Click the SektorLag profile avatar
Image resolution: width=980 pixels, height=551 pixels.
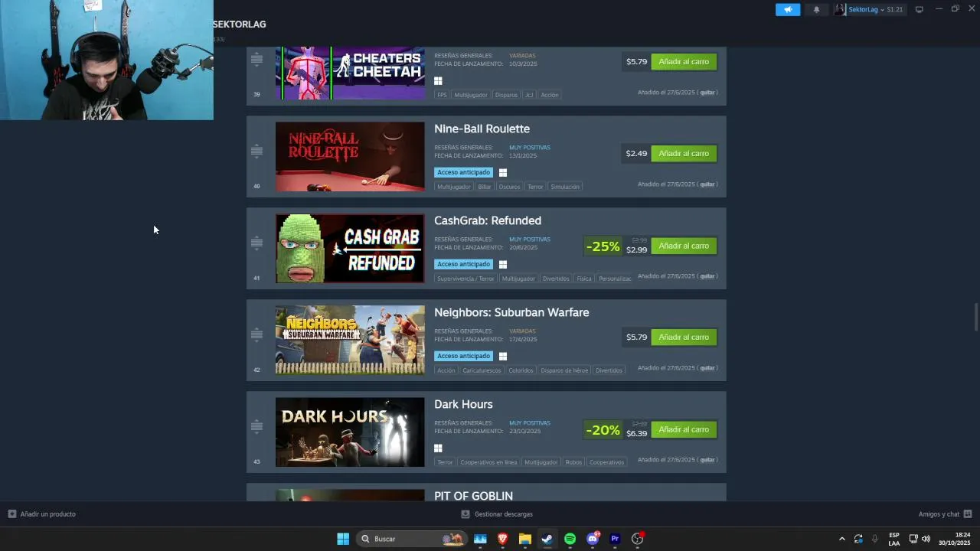(841, 9)
